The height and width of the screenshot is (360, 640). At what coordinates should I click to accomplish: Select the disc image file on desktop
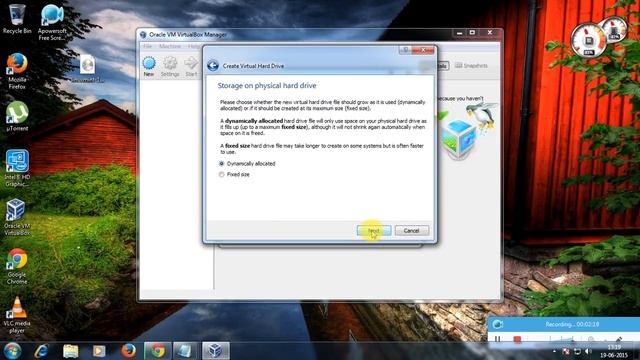click(x=87, y=69)
